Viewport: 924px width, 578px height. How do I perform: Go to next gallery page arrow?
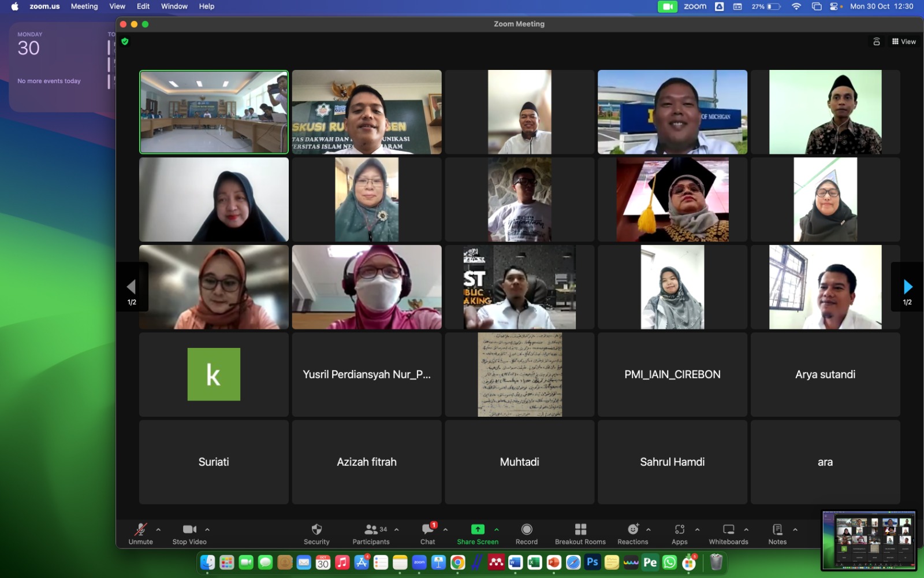coord(907,287)
